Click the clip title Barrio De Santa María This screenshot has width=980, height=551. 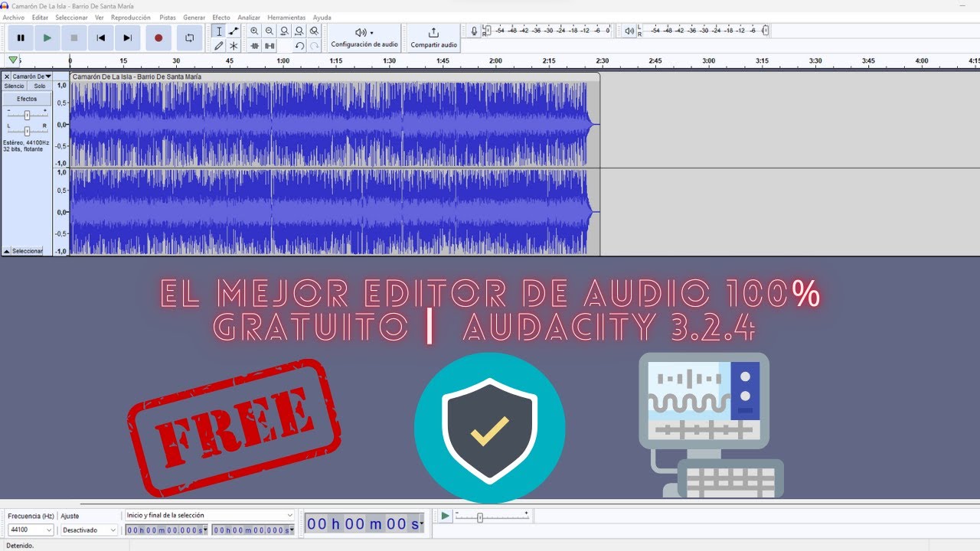click(x=137, y=77)
